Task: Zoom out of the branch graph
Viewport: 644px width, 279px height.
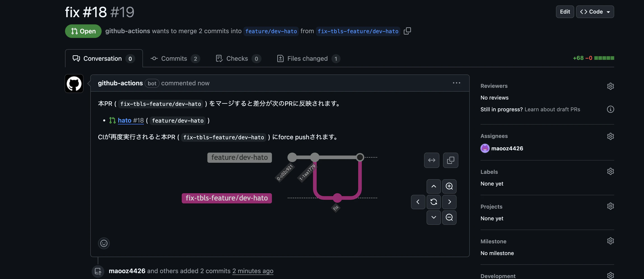Action: click(x=449, y=218)
